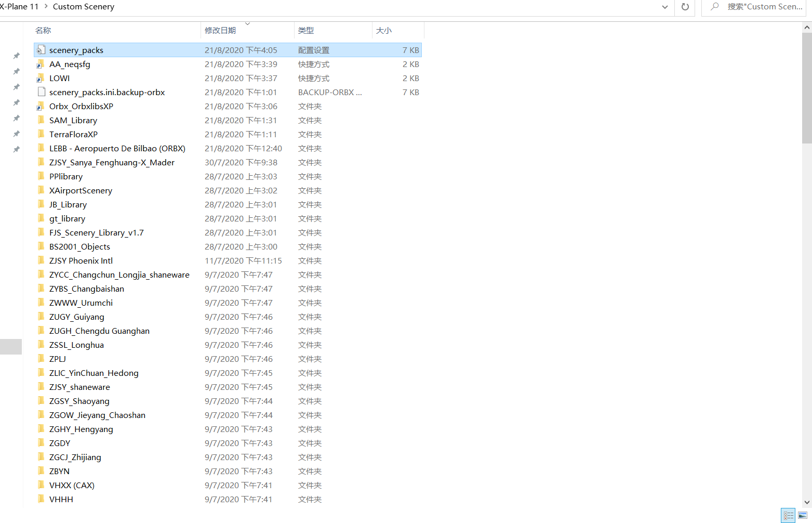Click the 30/7/2020 下午9:38 date cell
This screenshot has height=523, width=812.
(x=241, y=162)
